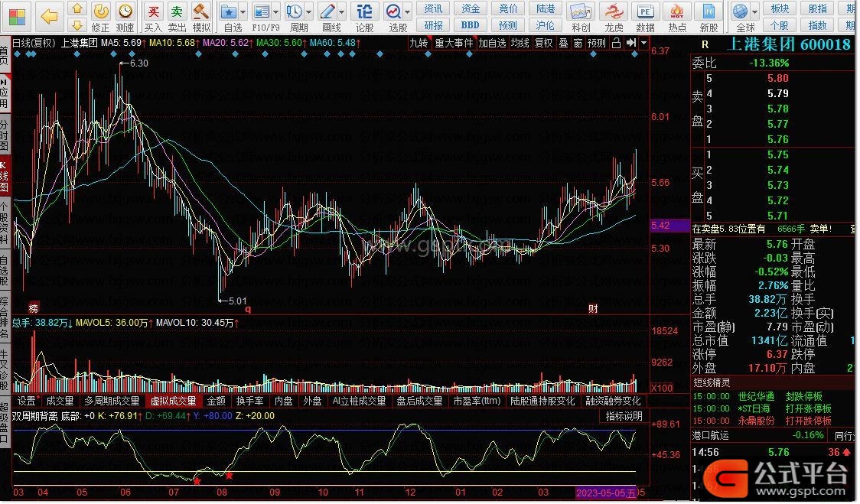
Task: Click the 财 marker on the chart
Action: click(593, 309)
